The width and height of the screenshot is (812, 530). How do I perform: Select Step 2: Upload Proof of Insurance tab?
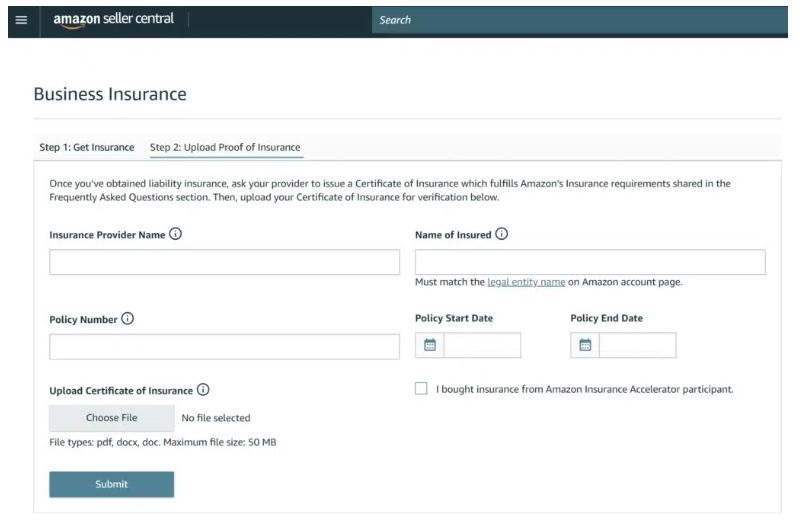coord(225,147)
